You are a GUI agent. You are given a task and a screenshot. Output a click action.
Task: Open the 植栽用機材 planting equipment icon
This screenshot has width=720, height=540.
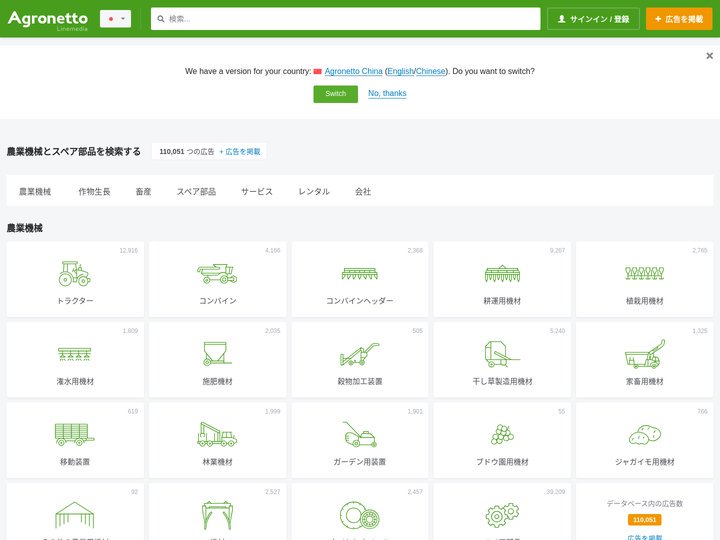click(644, 274)
